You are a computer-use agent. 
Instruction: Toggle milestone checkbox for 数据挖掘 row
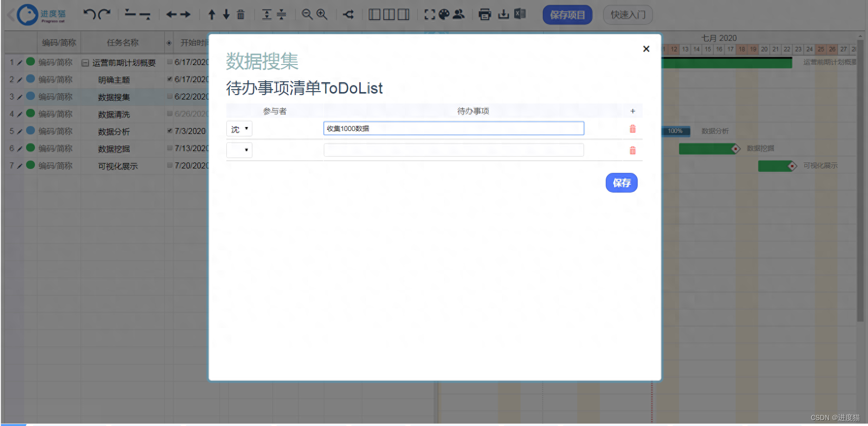[170, 148]
